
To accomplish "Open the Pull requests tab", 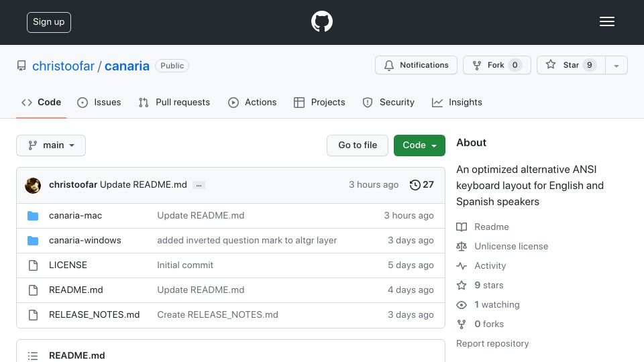I will pos(174,102).
